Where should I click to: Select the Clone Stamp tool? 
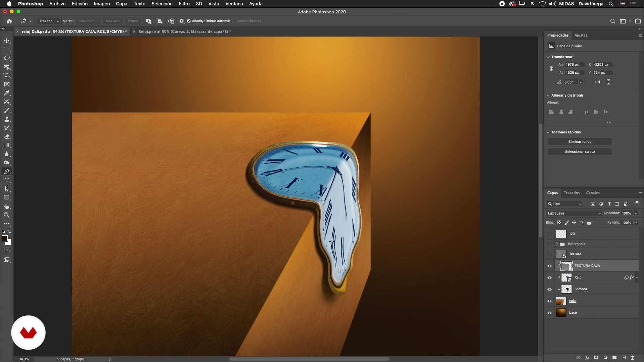tap(7, 119)
